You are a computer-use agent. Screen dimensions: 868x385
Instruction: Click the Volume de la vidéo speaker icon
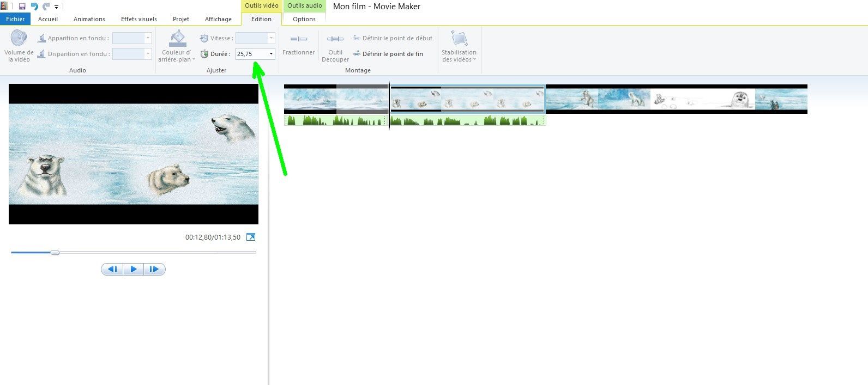[19, 38]
